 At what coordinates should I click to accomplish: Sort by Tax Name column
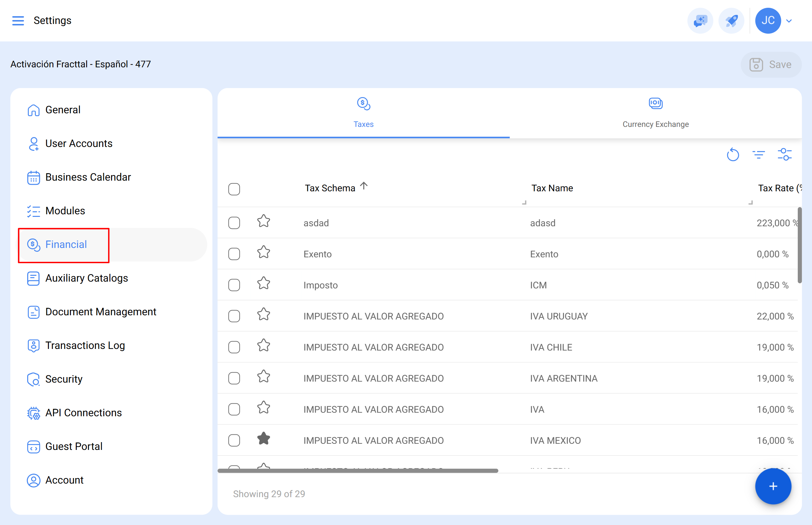[x=552, y=188]
